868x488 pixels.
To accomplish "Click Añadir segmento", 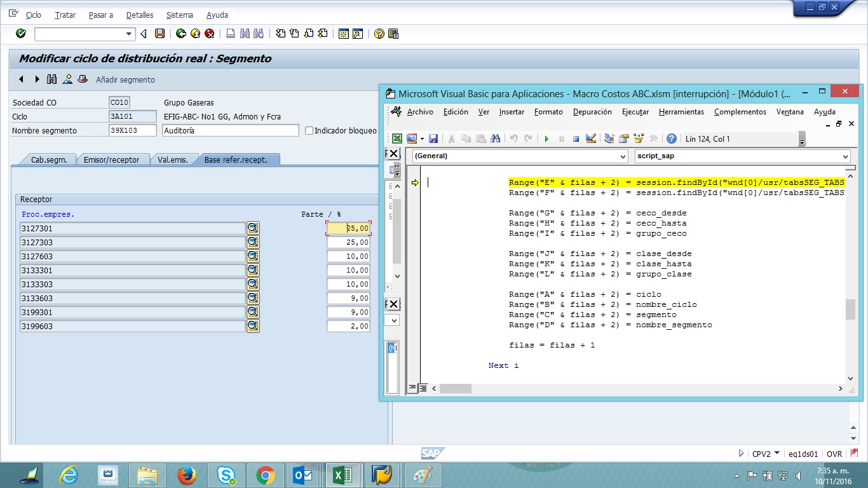I will (125, 79).
